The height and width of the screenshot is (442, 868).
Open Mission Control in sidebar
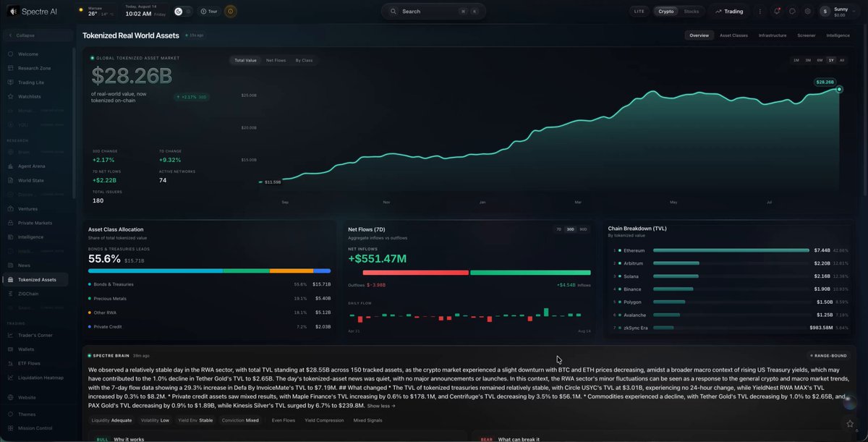click(36, 428)
